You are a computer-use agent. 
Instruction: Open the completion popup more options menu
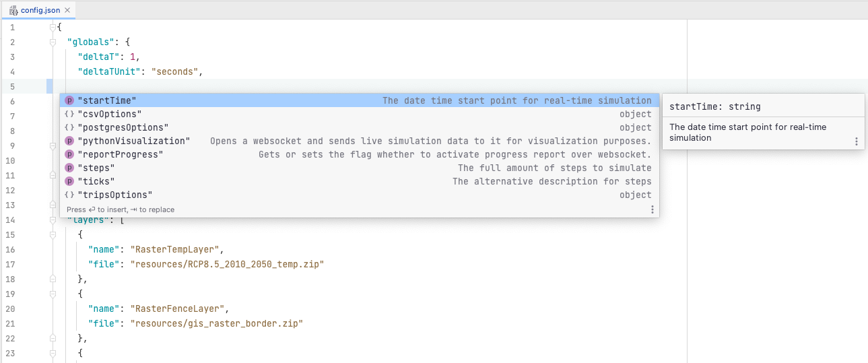click(652, 209)
